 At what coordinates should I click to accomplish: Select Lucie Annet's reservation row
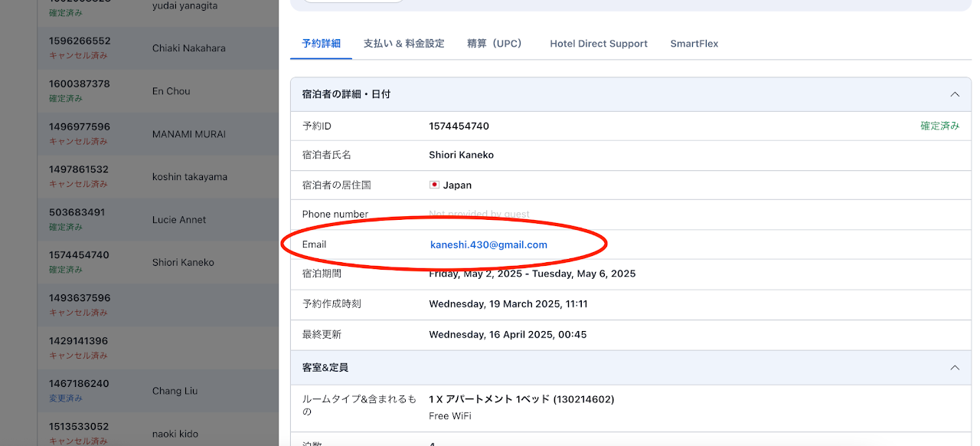(178, 220)
